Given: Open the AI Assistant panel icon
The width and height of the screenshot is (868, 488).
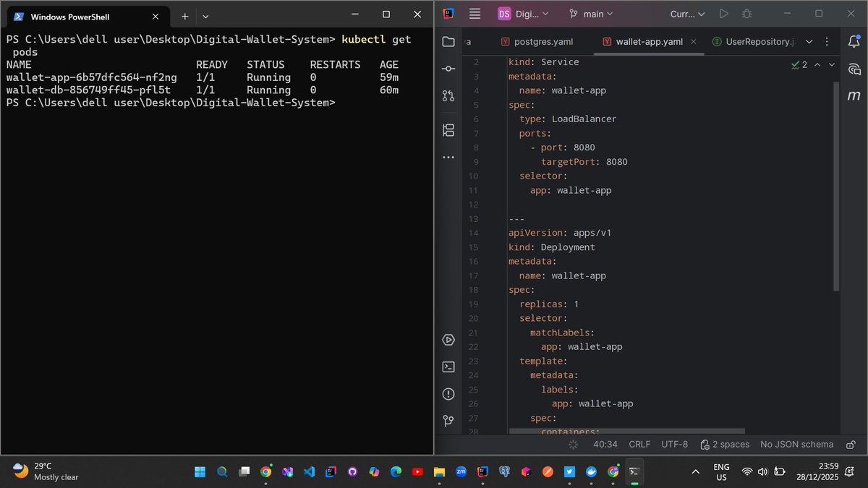Looking at the screenshot, I should point(854,69).
